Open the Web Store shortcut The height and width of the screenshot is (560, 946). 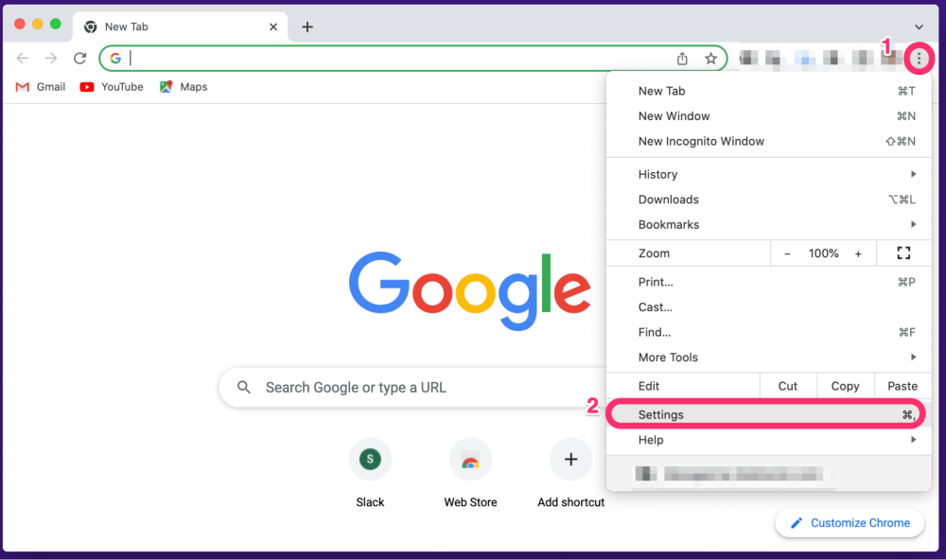470,474
